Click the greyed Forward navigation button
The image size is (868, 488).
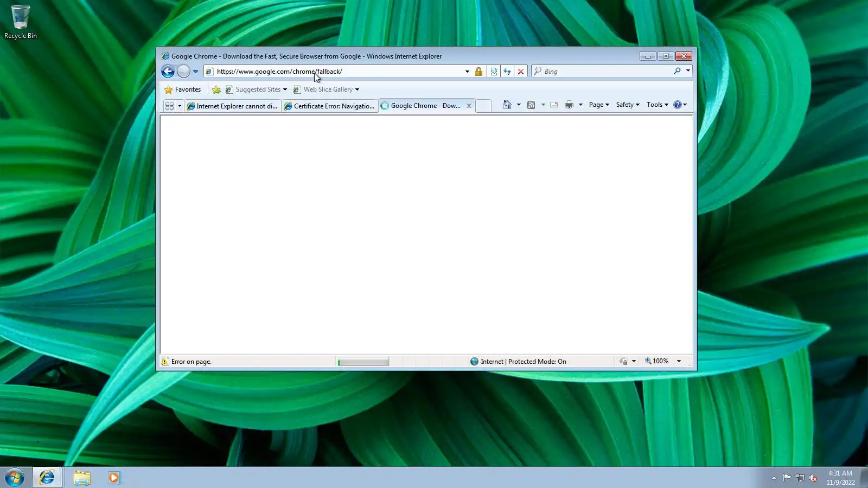coord(184,71)
